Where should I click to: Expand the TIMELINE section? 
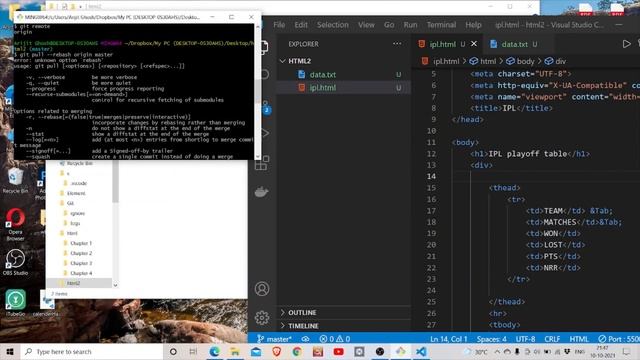[303, 326]
